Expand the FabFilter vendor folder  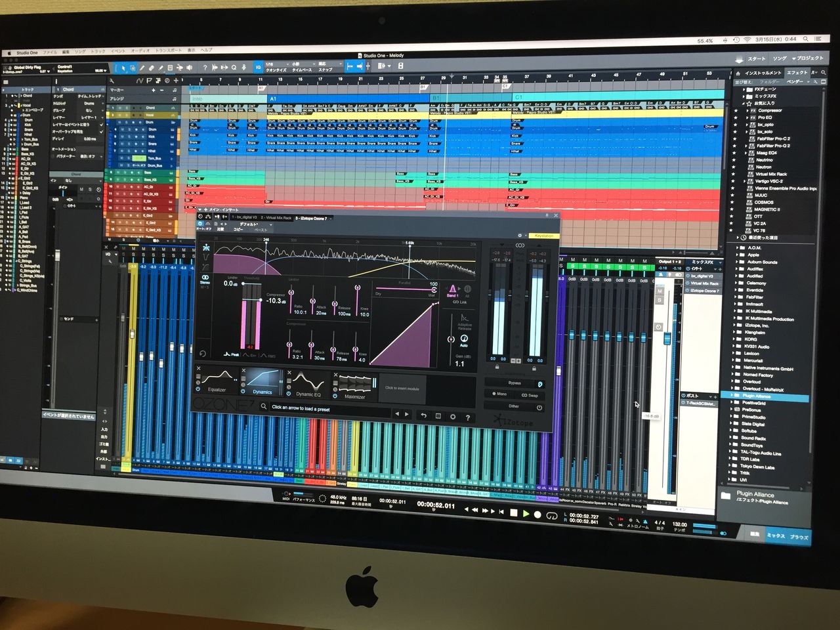tap(735, 297)
